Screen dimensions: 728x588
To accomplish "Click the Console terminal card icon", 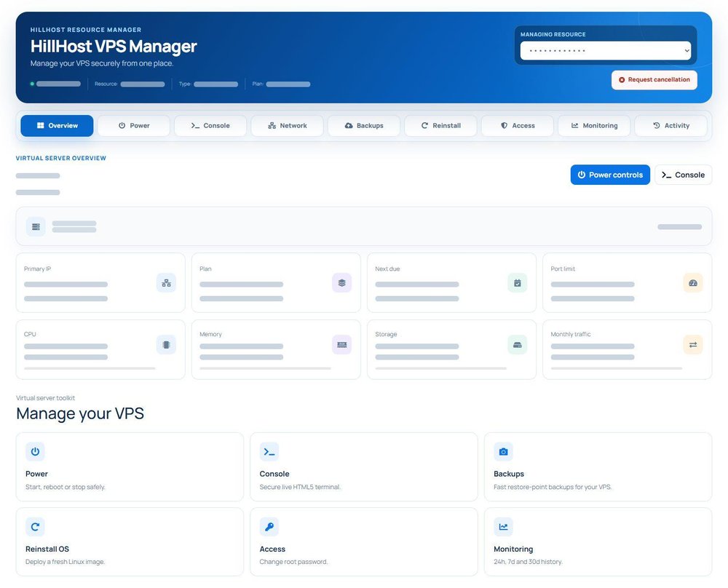I will point(269,452).
